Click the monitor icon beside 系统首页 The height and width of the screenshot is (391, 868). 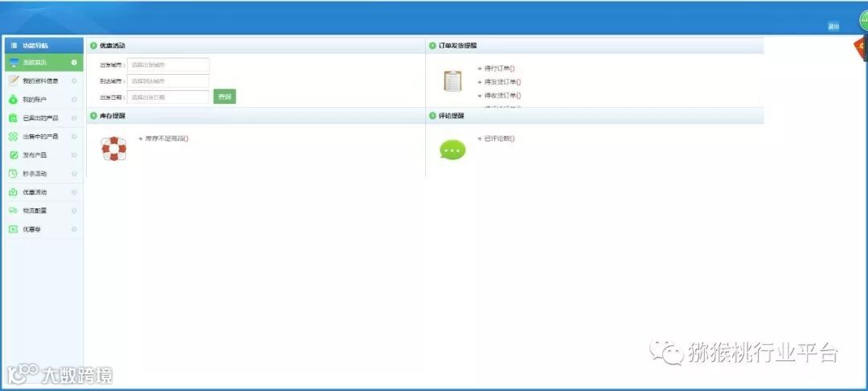14,63
